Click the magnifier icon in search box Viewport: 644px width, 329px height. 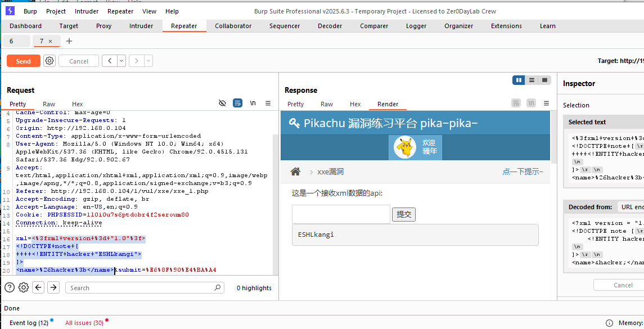tap(217, 287)
